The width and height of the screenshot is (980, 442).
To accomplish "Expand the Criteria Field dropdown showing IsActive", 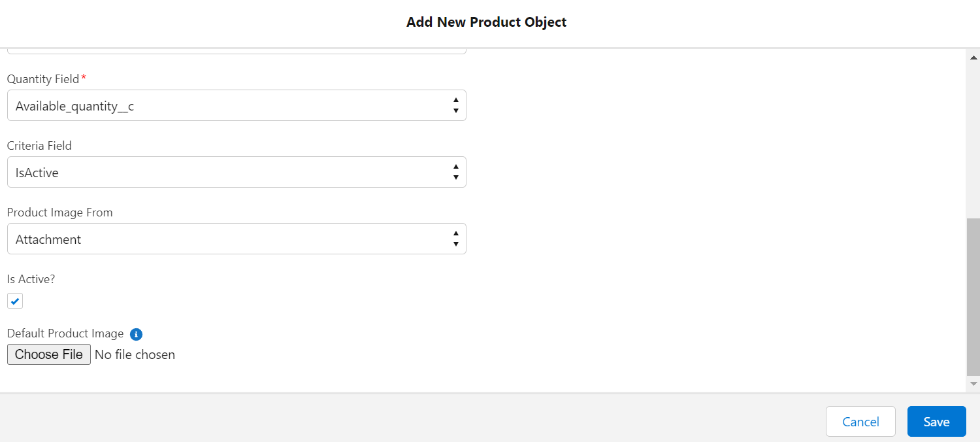I will point(237,172).
